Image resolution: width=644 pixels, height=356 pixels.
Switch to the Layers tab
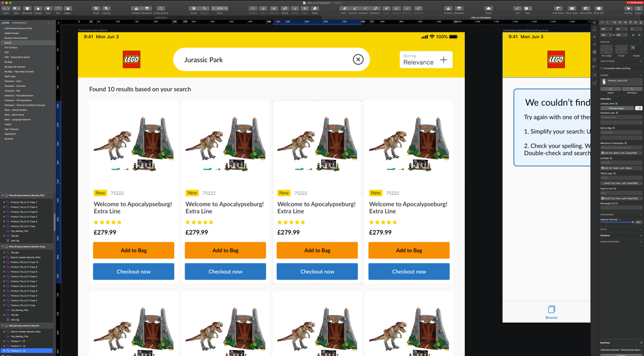(5, 23)
